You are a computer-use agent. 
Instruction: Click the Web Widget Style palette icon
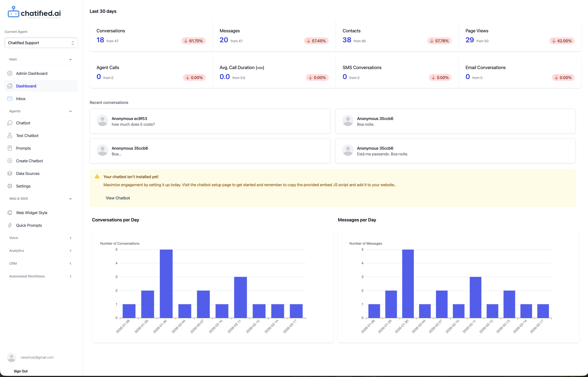(10, 213)
